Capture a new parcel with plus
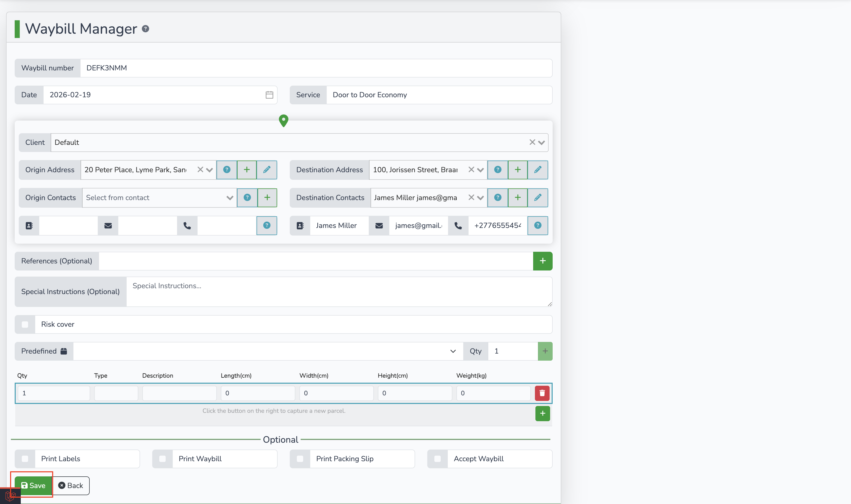Screen dimensions: 851x504 click(x=543, y=414)
